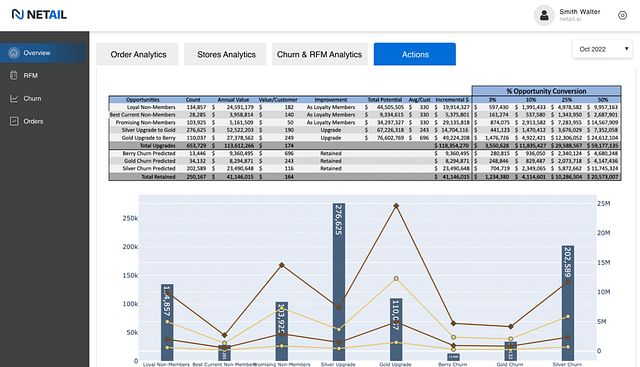Click the Overview home icon in sidebar
This screenshot has height=367, width=640.
(x=14, y=53)
